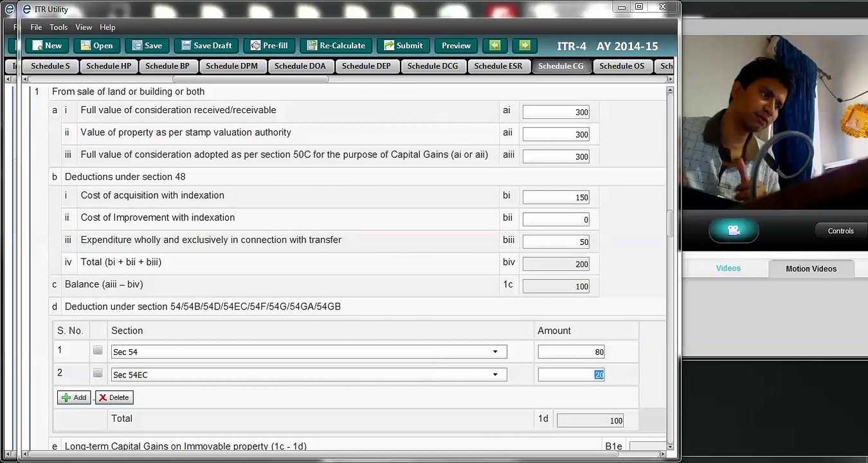This screenshot has width=868, height=463.
Task: Click the Preview toolbar button
Action: click(x=456, y=46)
